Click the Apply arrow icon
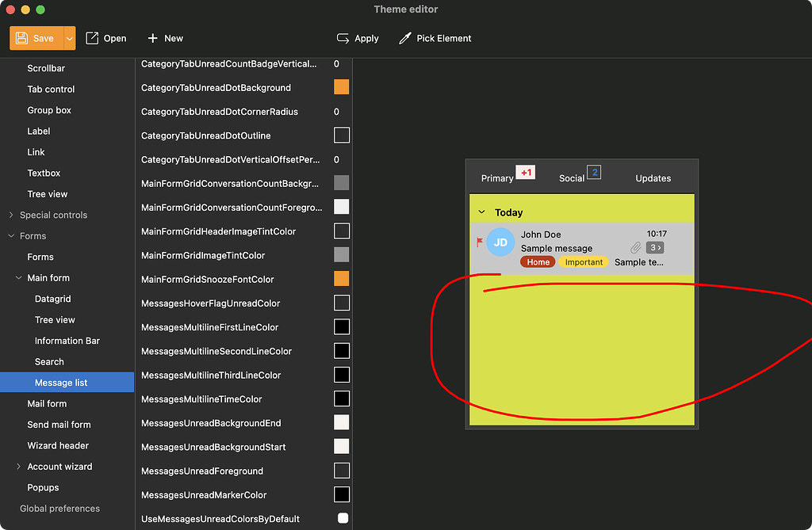The image size is (812, 530). point(344,37)
